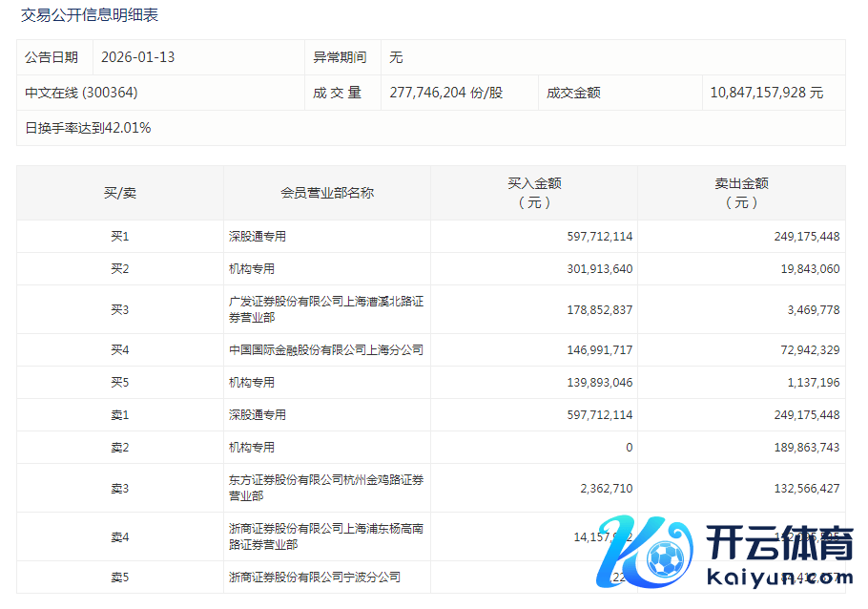The image size is (868, 609).
Task: Select 深股通专用 in the 买1 row
Action: [258, 236]
